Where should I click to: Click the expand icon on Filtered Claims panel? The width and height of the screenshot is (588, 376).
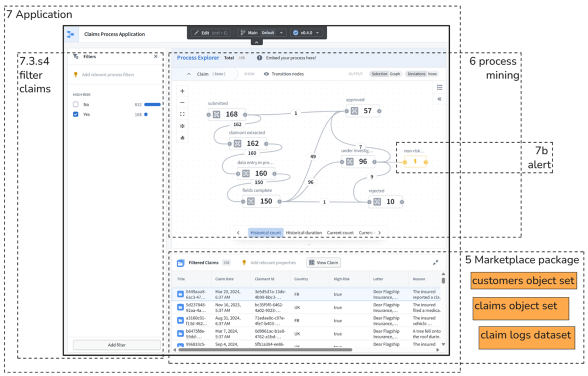coord(435,263)
